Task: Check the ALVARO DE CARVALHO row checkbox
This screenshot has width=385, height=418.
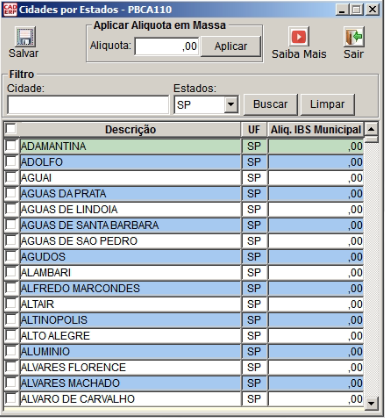Action: 11,398
